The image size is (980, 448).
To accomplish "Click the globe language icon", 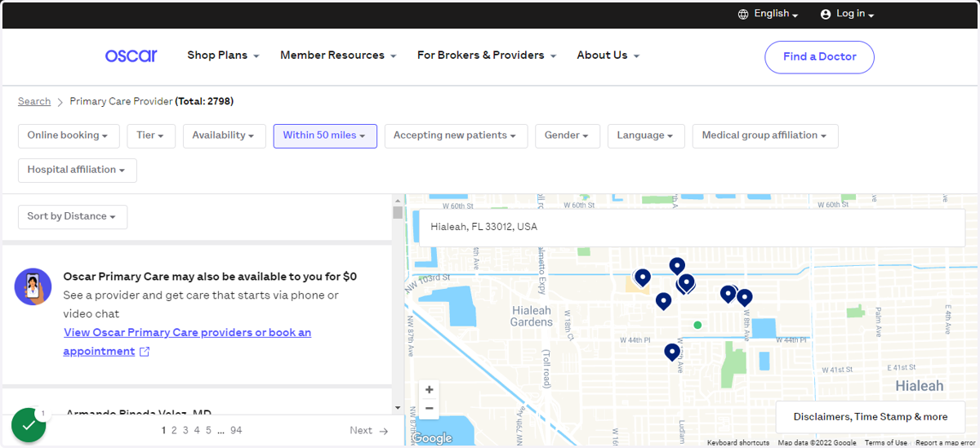I will click(x=743, y=14).
